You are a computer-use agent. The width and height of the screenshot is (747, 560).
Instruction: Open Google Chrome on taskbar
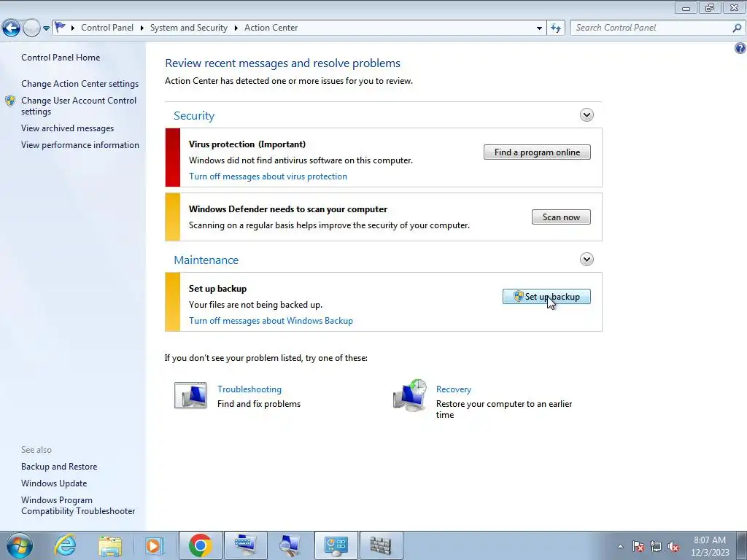tap(200, 545)
